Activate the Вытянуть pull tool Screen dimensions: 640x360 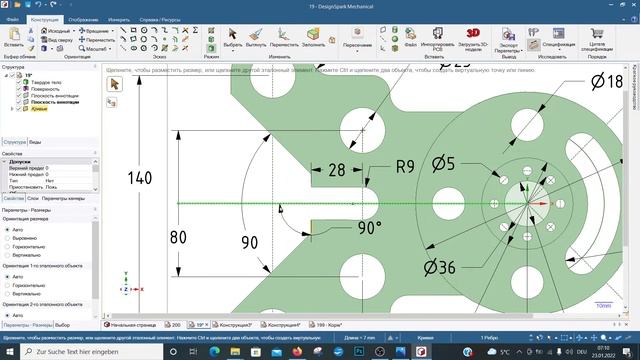[256, 33]
